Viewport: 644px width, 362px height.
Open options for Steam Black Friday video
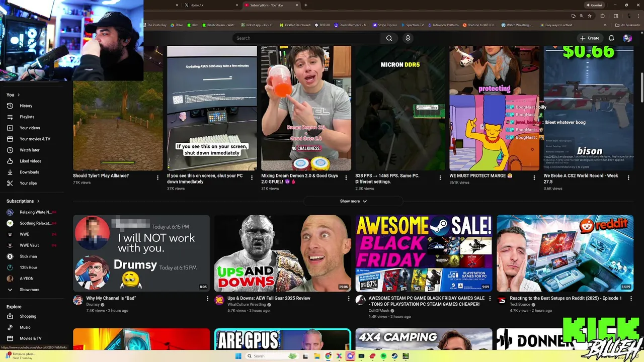point(490,299)
